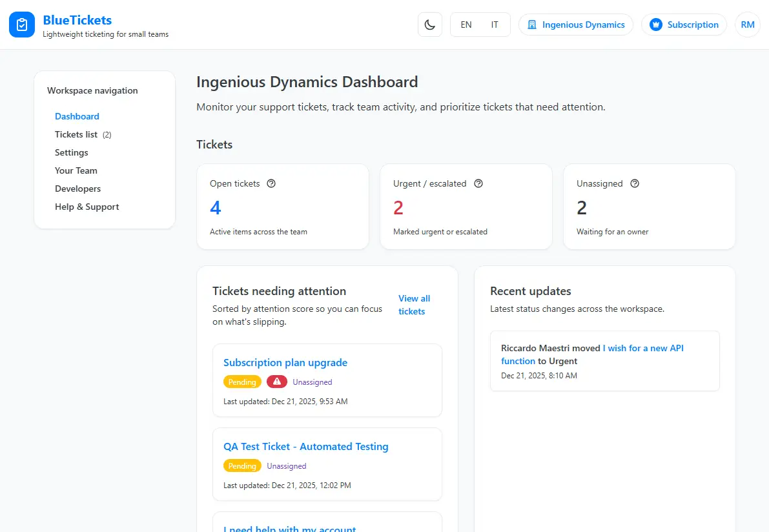Go to Settings in workspace navigation

(72, 152)
